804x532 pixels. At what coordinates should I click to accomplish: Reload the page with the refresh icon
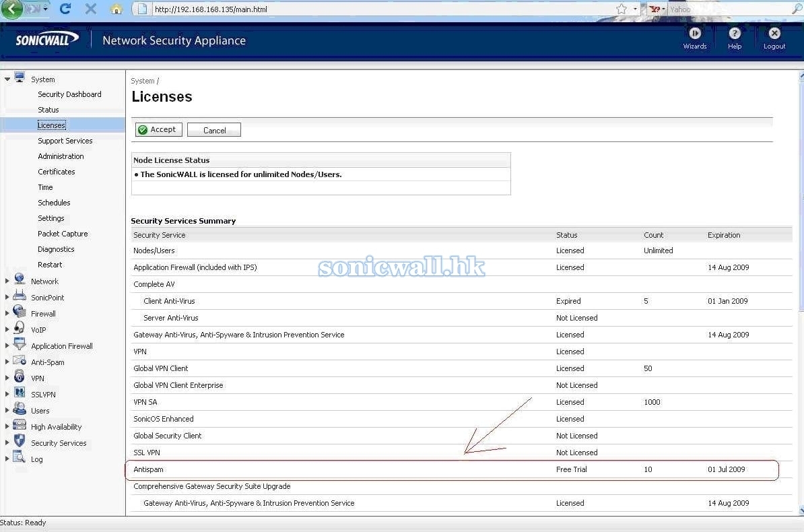(x=65, y=9)
